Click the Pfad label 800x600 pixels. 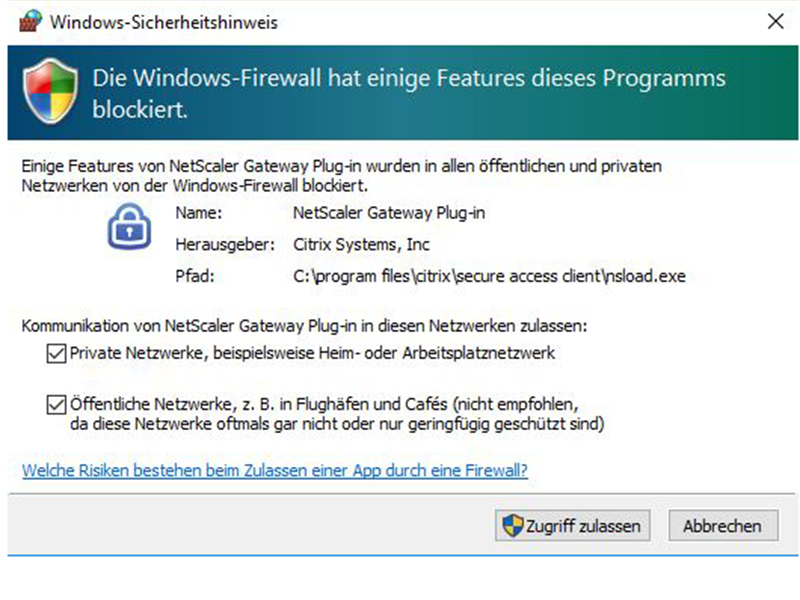[x=195, y=276]
